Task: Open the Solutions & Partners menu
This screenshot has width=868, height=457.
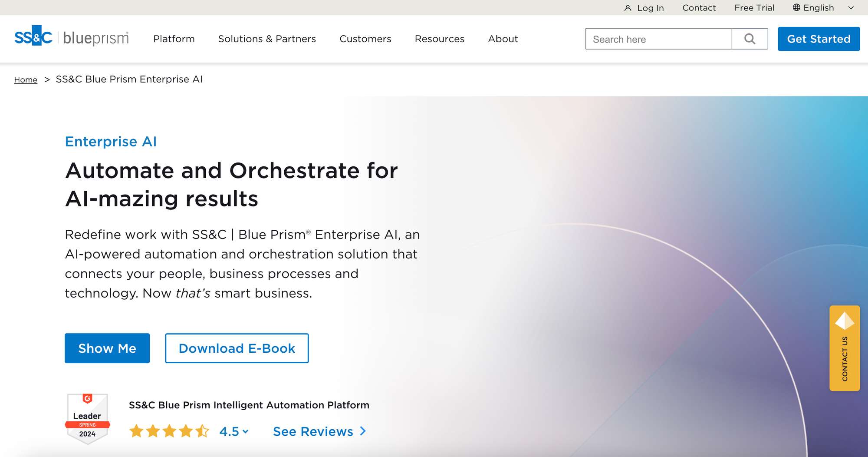Action: 266,39
